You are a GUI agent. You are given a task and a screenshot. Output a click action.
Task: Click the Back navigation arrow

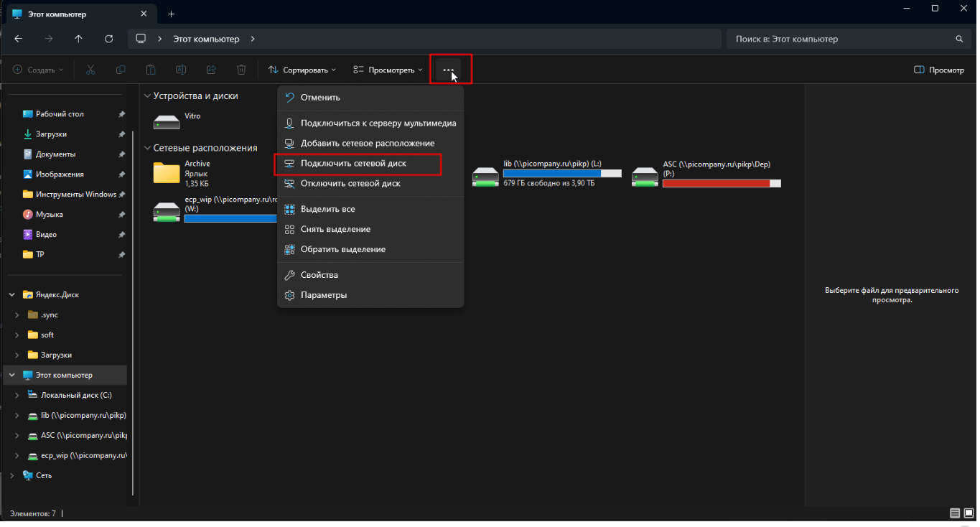tap(19, 39)
